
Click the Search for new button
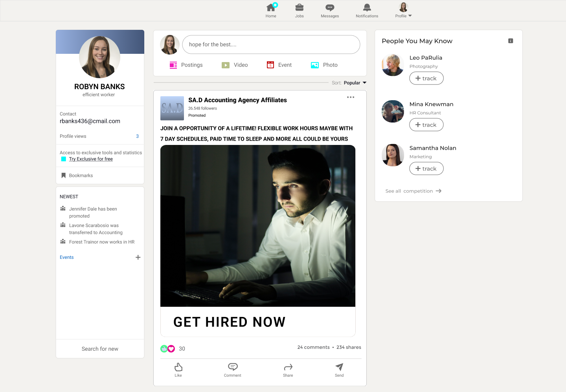pos(100,349)
